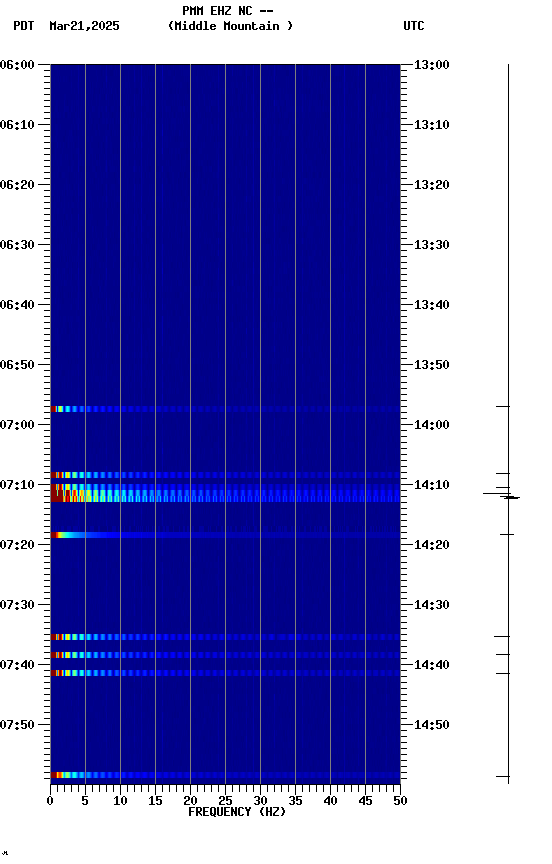Click the first event band after 07:30
The height and width of the screenshot is (864, 552).
pos(225,637)
